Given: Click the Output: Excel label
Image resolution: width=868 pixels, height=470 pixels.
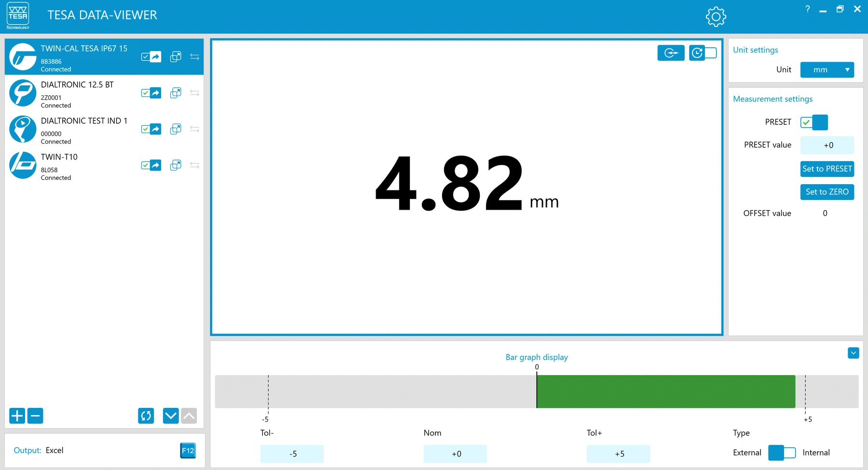Looking at the screenshot, I should 39,450.
